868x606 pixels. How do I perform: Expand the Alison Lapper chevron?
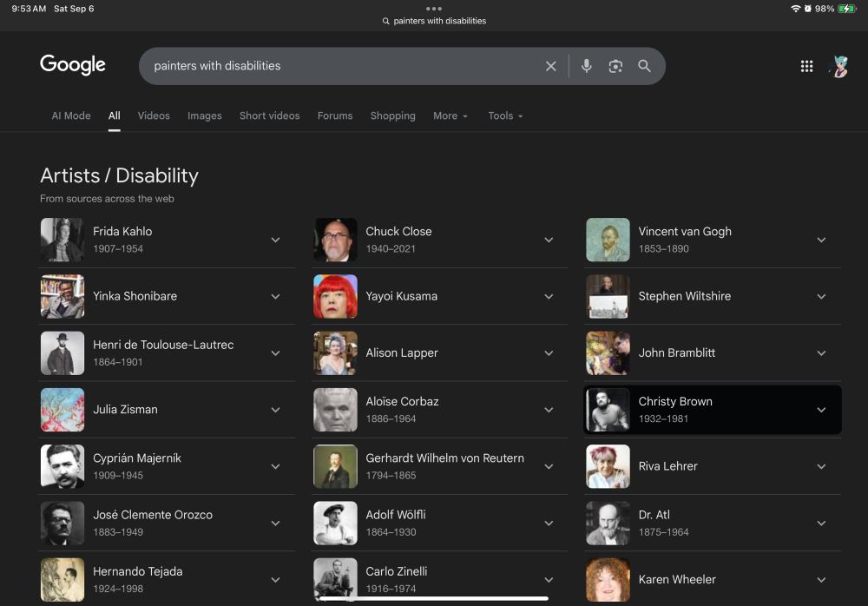coord(549,352)
